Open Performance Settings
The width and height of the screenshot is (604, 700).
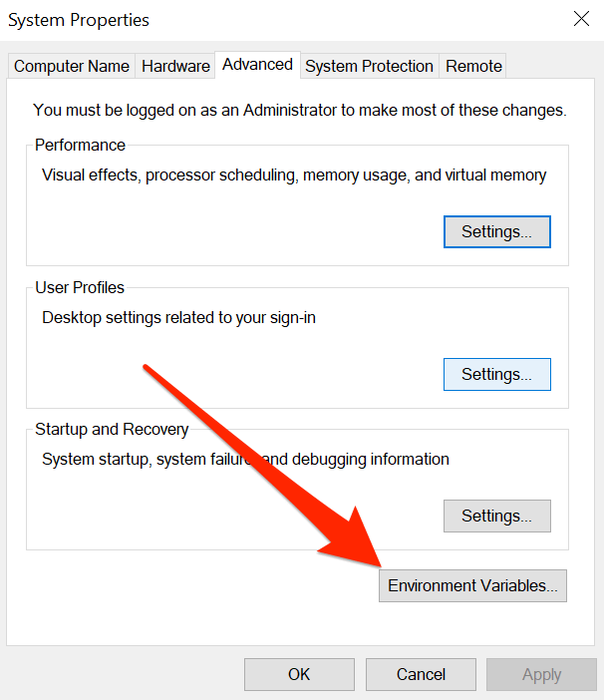click(x=496, y=231)
